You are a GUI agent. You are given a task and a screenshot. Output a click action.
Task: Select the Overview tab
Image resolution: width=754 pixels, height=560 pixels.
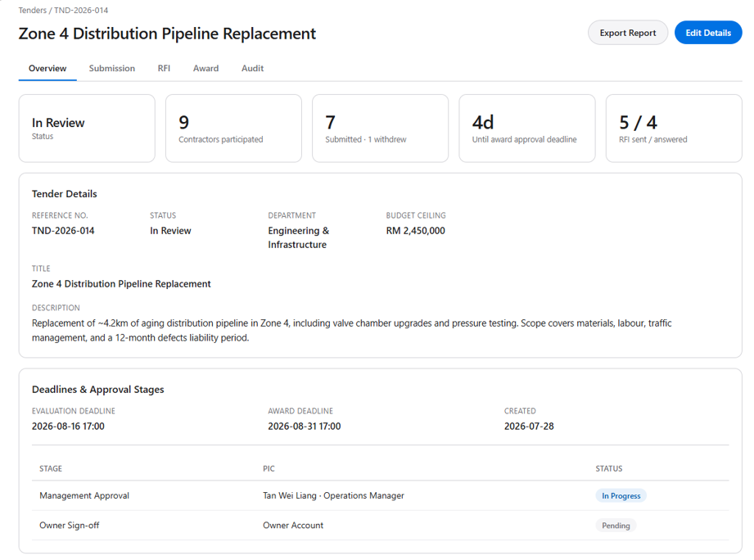click(x=47, y=68)
